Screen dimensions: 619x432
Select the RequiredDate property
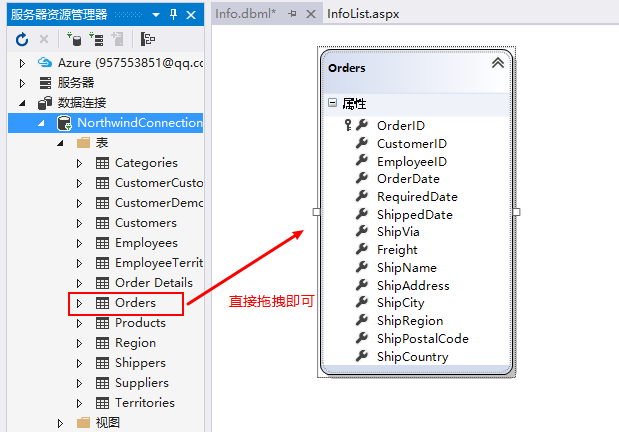[417, 197]
